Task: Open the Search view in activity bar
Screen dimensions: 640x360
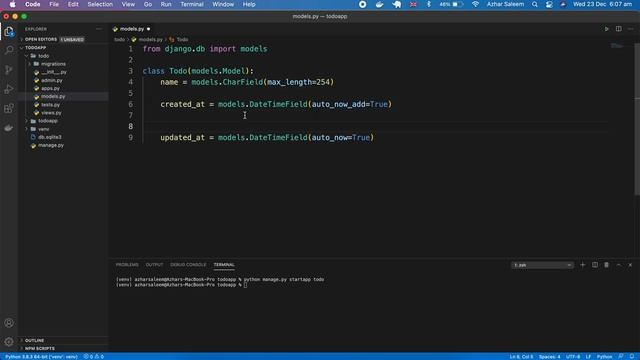Action: (x=9, y=50)
